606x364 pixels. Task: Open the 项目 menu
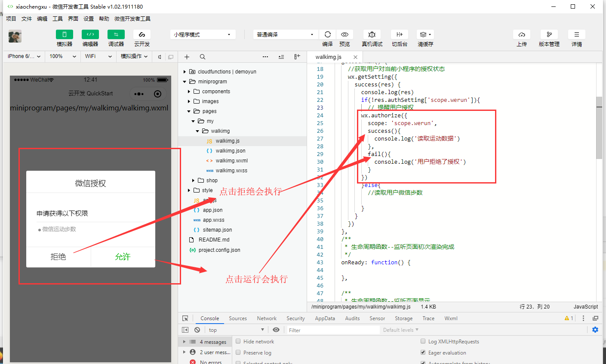click(11, 18)
